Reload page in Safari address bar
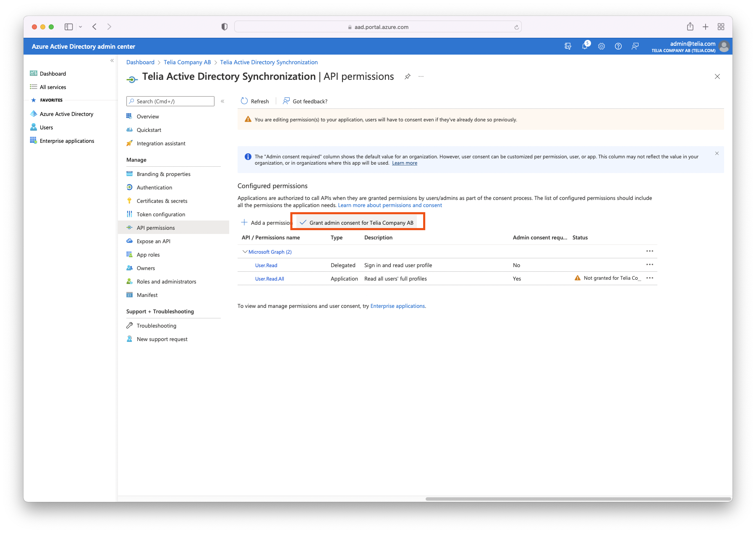 516,27
